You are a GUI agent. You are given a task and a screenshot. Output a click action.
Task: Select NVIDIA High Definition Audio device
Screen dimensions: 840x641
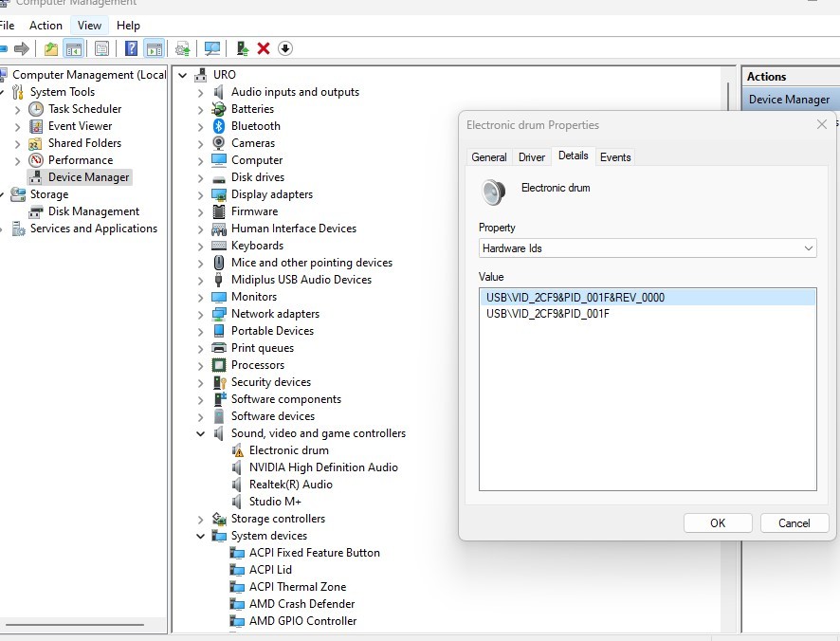(x=323, y=467)
